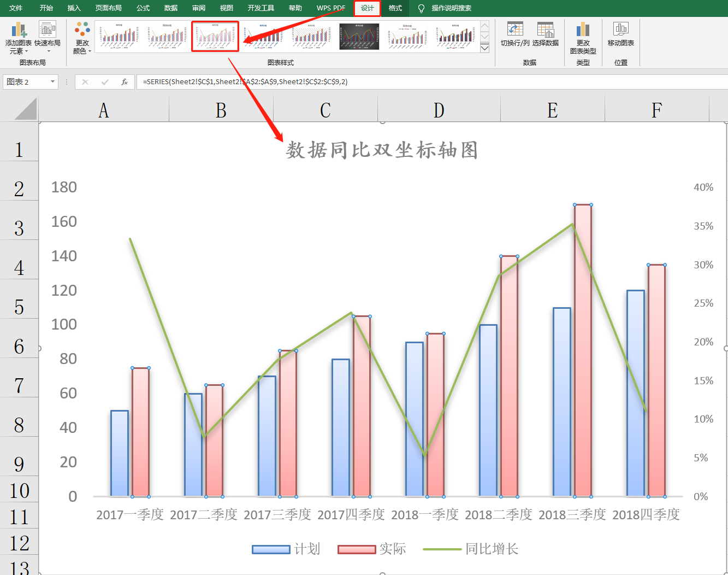Viewport: 728px width, 575px height.
Task: Expand the chart styles gallery
Action: 484,48
